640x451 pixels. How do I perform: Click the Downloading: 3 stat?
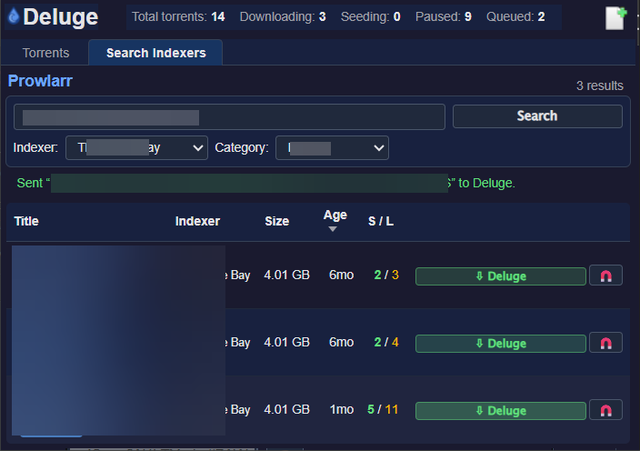(x=282, y=17)
